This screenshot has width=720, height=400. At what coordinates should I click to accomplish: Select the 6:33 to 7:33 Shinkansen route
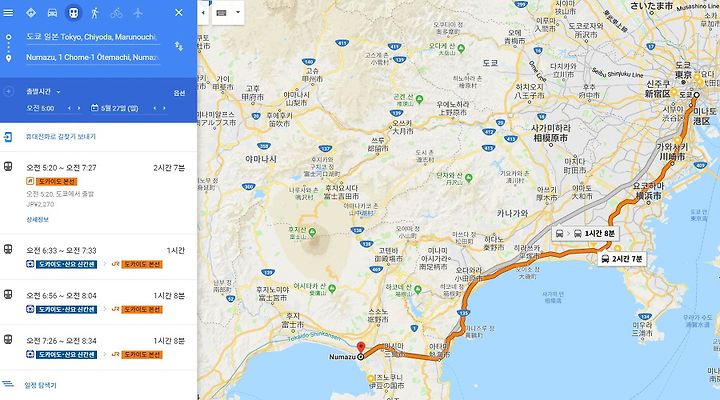pos(98,257)
